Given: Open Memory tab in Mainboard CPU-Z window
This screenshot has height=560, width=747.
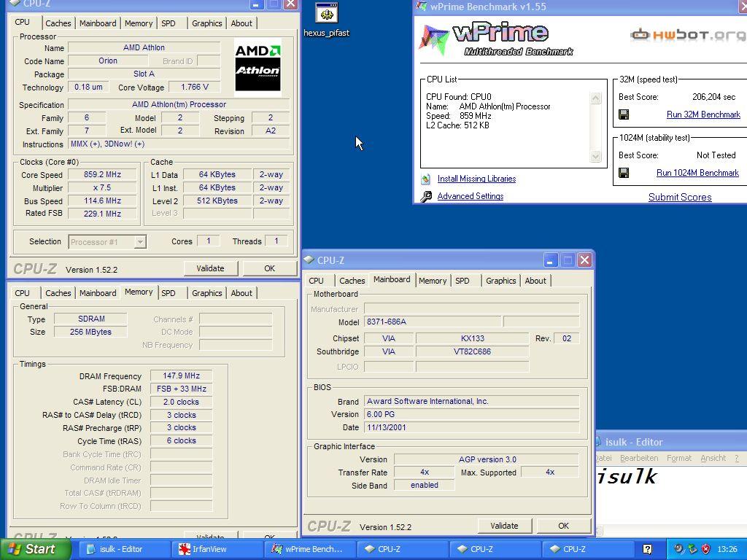Looking at the screenshot, I should (433, 281).
